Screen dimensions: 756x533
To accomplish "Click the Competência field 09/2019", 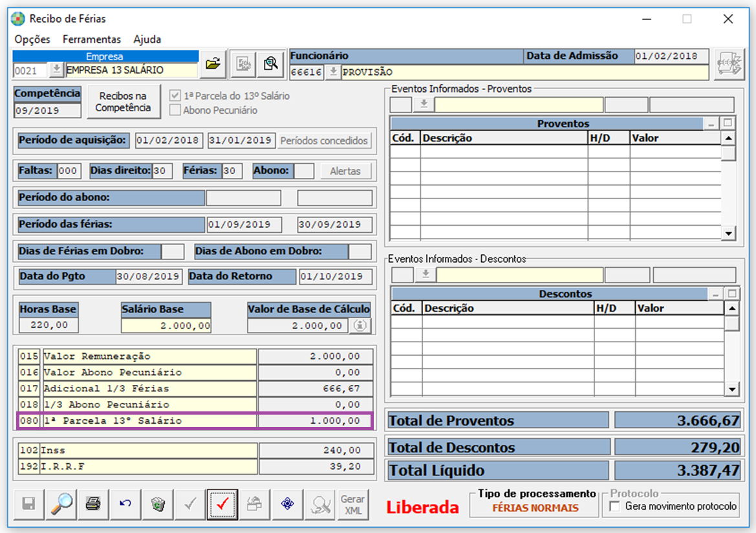I will tap(47, 111).
